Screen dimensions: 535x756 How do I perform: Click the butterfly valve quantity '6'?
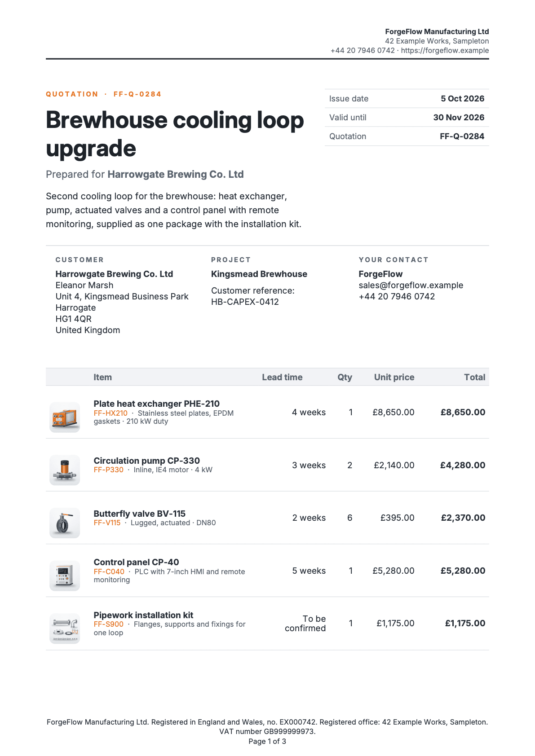coord(349,518)
